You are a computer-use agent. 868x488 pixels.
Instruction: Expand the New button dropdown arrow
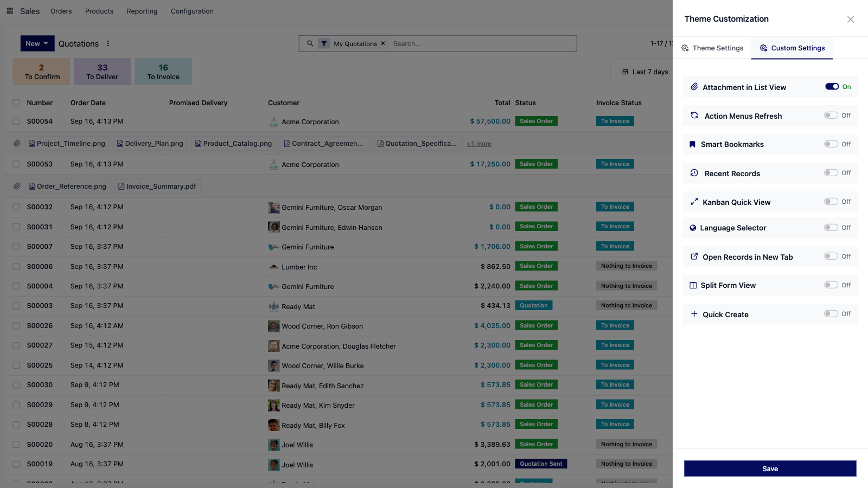pos(46,43)
